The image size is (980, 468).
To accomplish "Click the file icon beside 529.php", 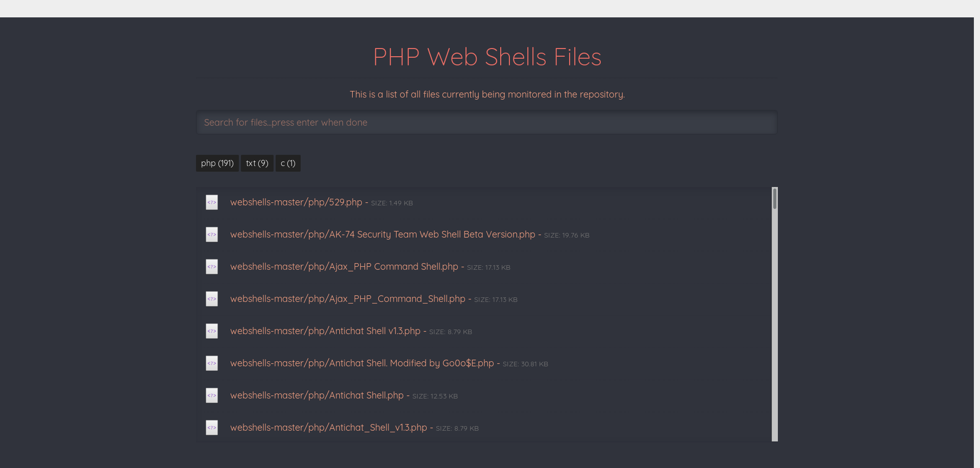I will coord(212,202).
